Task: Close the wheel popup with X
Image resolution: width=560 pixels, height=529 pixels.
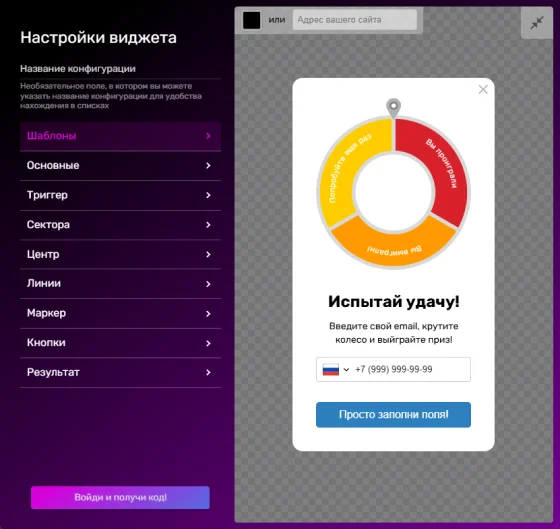Action: click(x=483, y=89)
